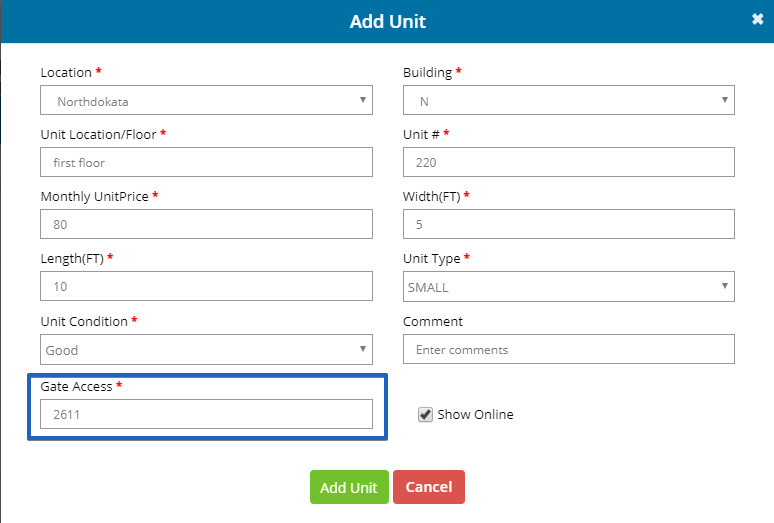This screenshot has width=774, height=523.
Task: Click the Add Unit dialog title
Action: 387,21
